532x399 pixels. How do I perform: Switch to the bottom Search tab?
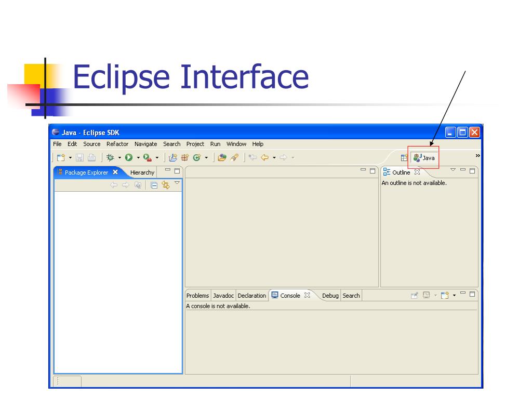[x=351, y=296]
